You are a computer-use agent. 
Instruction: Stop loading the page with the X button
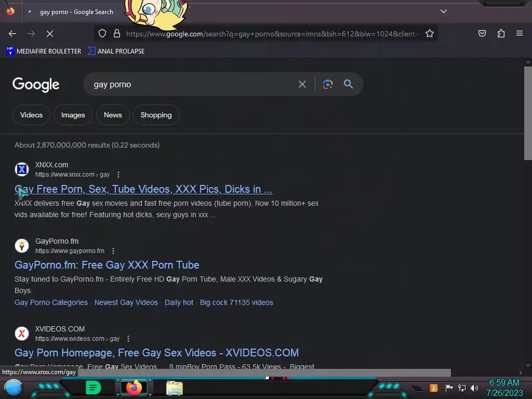(50, 34)
